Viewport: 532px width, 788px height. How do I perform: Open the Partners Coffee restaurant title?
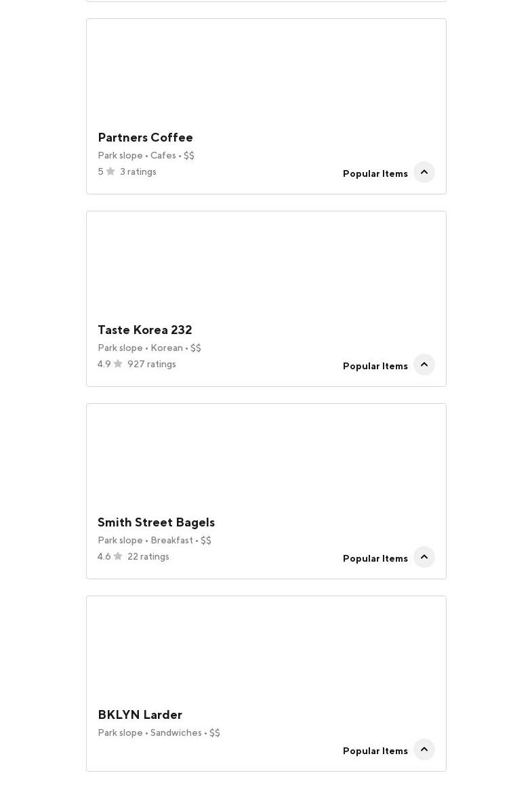click(x=145, y=137)
